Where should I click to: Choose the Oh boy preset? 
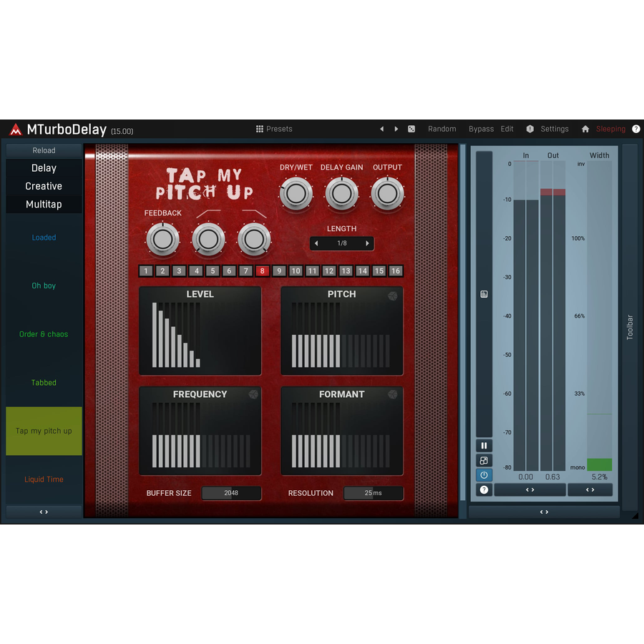tap(44, 286)
